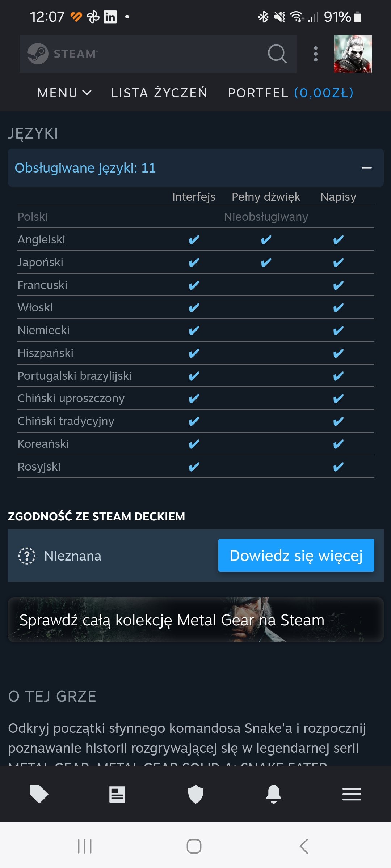
Task: Open notifications bell tab
Action: pos(274,794)
